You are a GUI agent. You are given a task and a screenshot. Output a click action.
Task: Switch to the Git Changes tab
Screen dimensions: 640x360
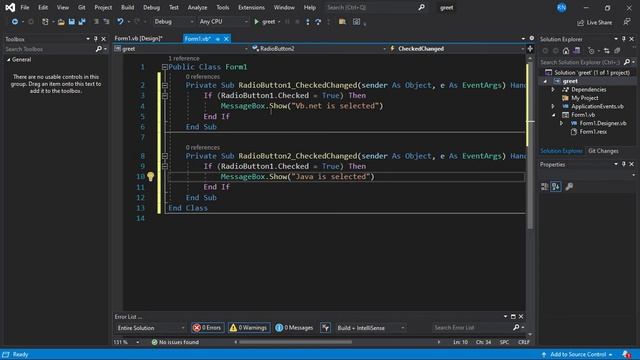(x=603, y=151)
